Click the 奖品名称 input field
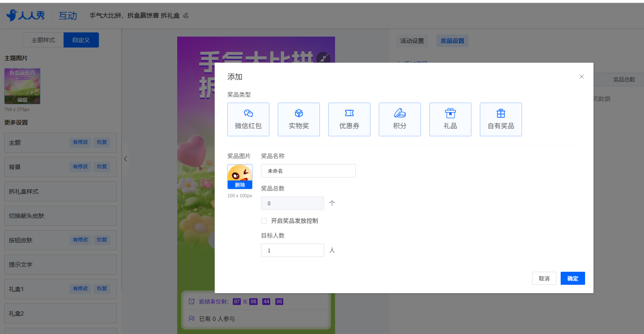This screenshot has width=644, height=334. coord(308,171)
